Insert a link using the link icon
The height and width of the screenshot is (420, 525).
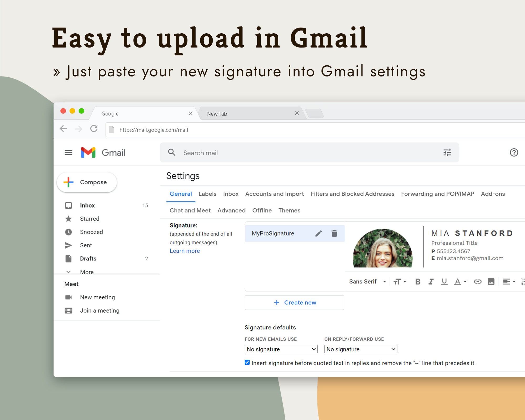pos(478,281)
